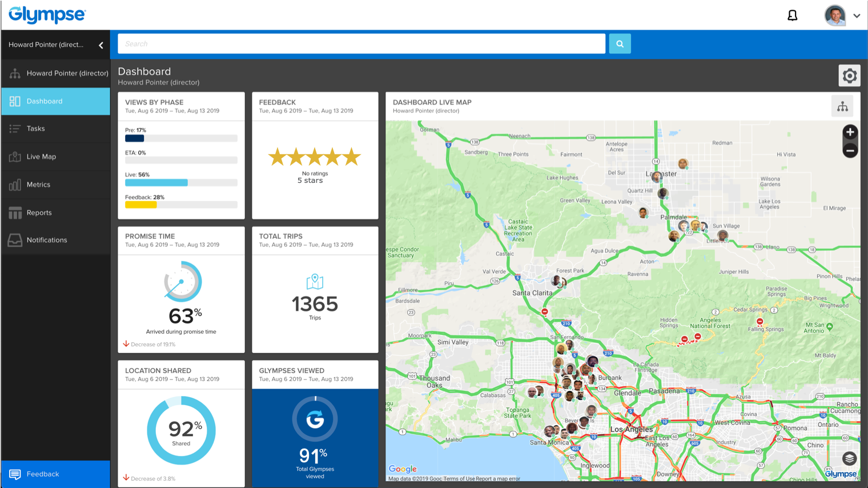Open the notifications bell icon

tap(792, 15)
